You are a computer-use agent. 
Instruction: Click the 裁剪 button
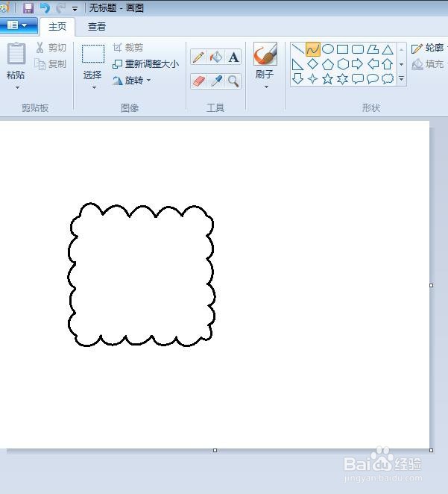128,48
